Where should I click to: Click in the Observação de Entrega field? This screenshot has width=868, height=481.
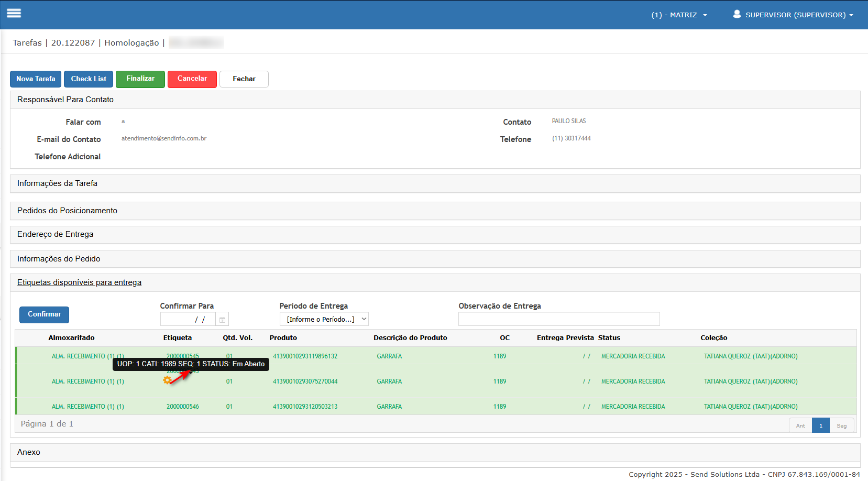point(558,319)
